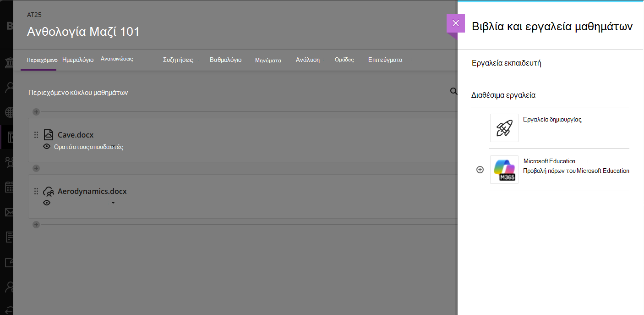Toggle visibility eye for Aerodynamics.docx
The width and height of the screenshot is (644, 315).
coord(47,203)
